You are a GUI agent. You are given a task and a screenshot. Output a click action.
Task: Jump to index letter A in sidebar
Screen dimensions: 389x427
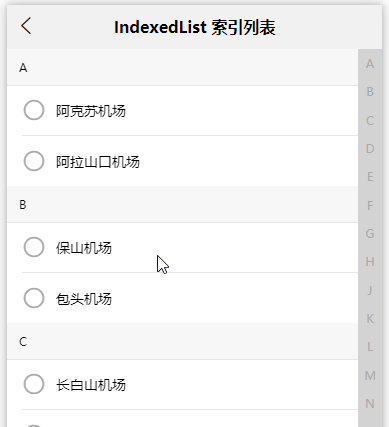tap(370, 64)
